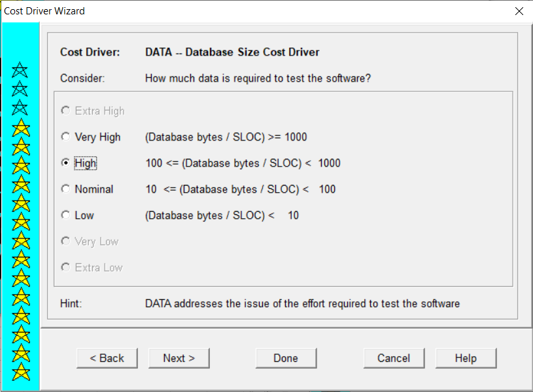The width and height of the screenshot is (533, 392).
Task: Click the topmost white outlined star
Action: point(20,70)
